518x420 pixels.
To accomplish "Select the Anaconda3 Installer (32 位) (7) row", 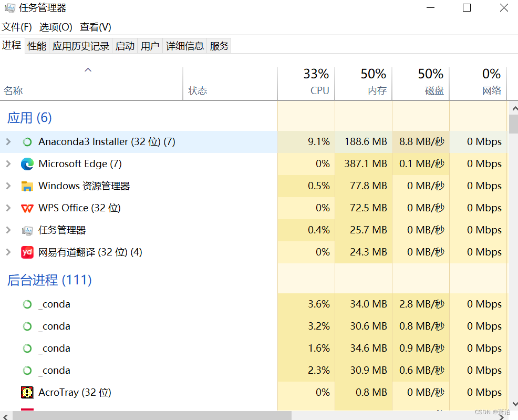I will [253, 142].
